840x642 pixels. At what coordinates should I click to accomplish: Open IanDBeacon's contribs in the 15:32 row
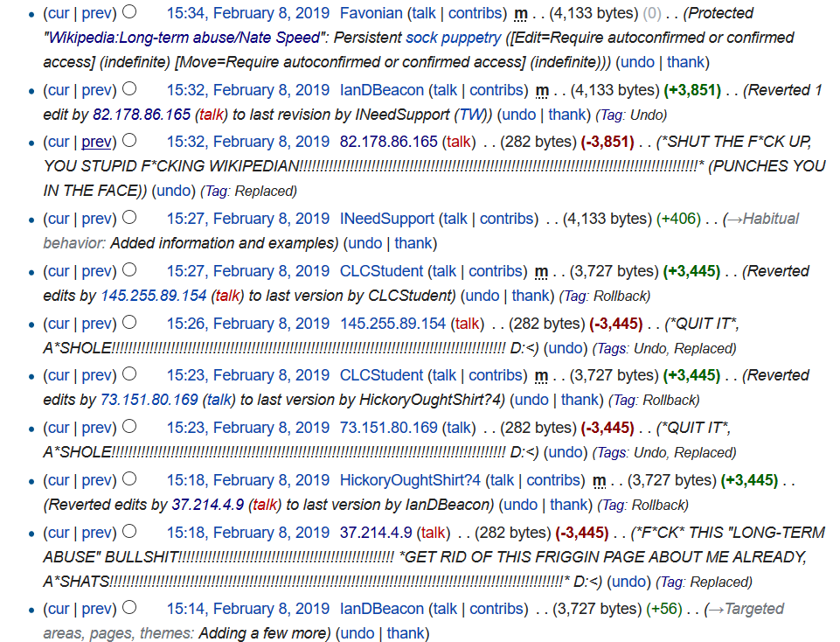[496, 90]
